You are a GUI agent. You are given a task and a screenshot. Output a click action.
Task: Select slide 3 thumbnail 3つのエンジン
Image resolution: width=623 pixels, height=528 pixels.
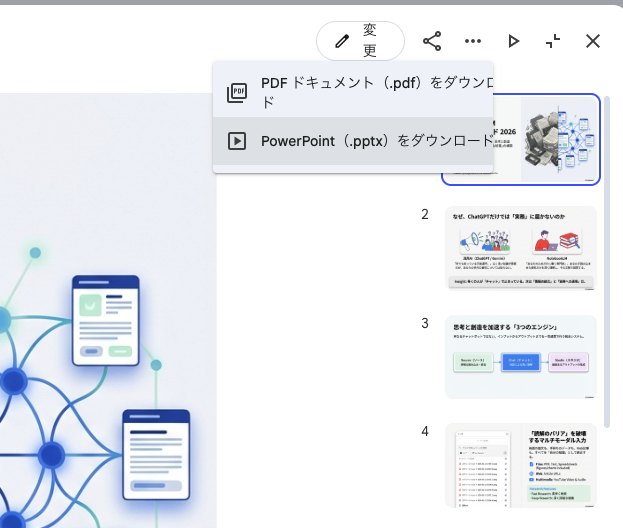[521, 357]
